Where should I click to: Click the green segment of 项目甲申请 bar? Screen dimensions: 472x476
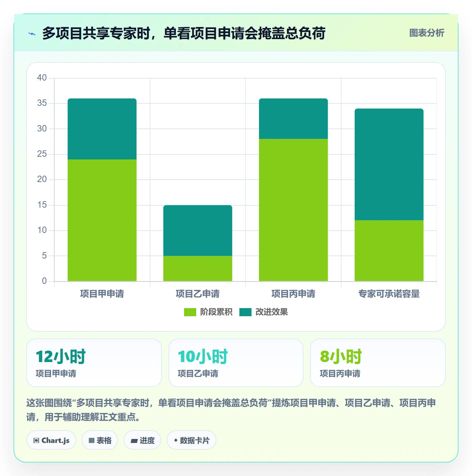(102, 220)
